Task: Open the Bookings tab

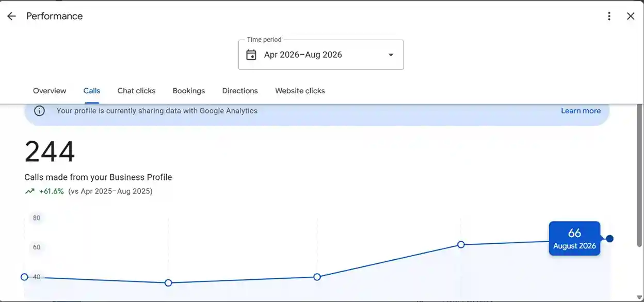Action: pyautogui.click(x=189, y=91)
